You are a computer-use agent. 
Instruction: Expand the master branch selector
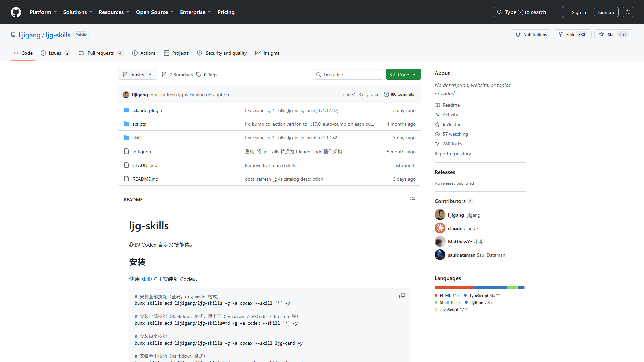click(x=137, y=74)
